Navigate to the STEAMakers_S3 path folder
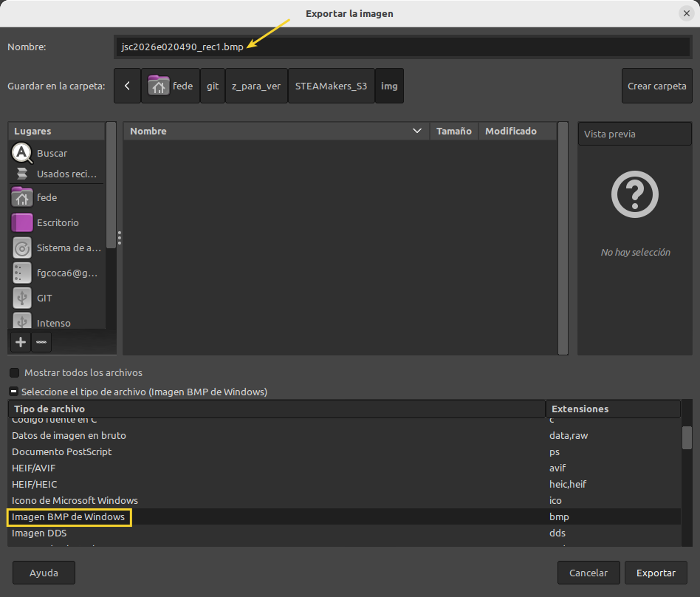The height and width of the screenshot is (597, 700). (331, 86)
